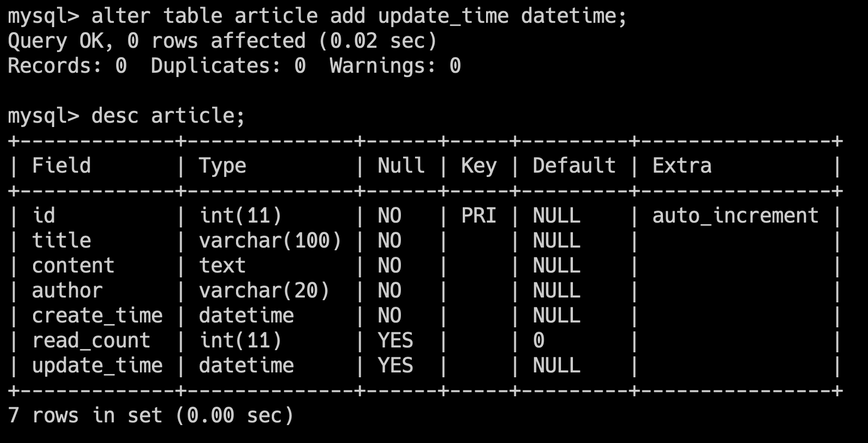Click the 'desc article;' command text

[x=168, y=116]
